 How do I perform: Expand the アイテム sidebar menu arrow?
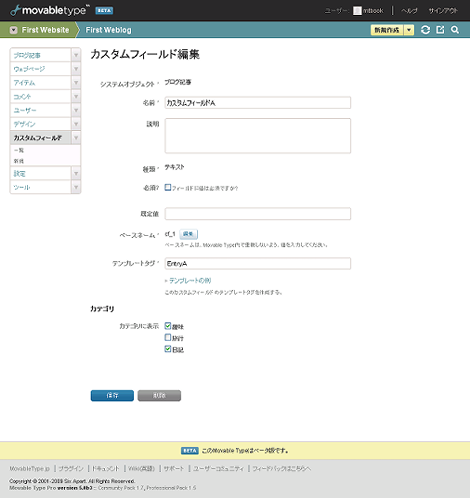tap(76, 83)
